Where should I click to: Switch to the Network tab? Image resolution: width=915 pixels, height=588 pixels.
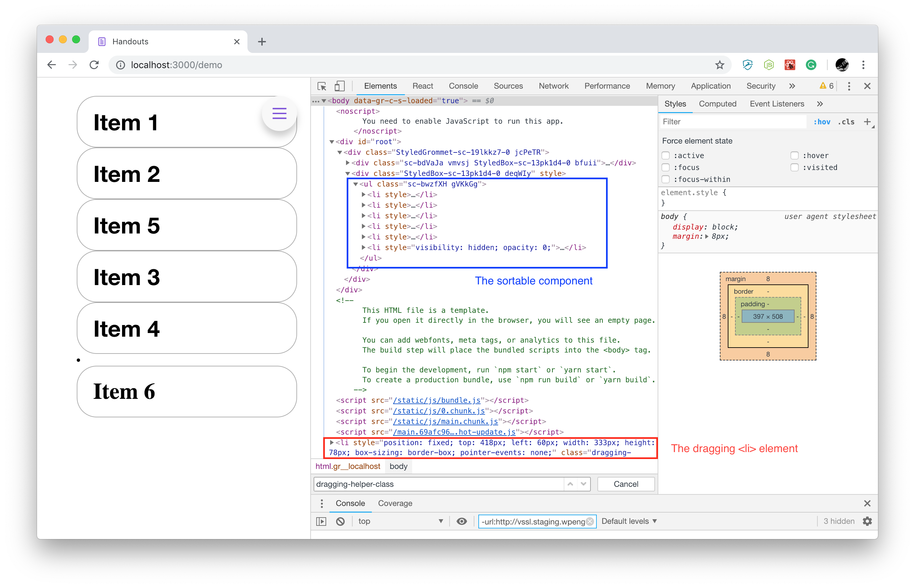pos(553,86)
